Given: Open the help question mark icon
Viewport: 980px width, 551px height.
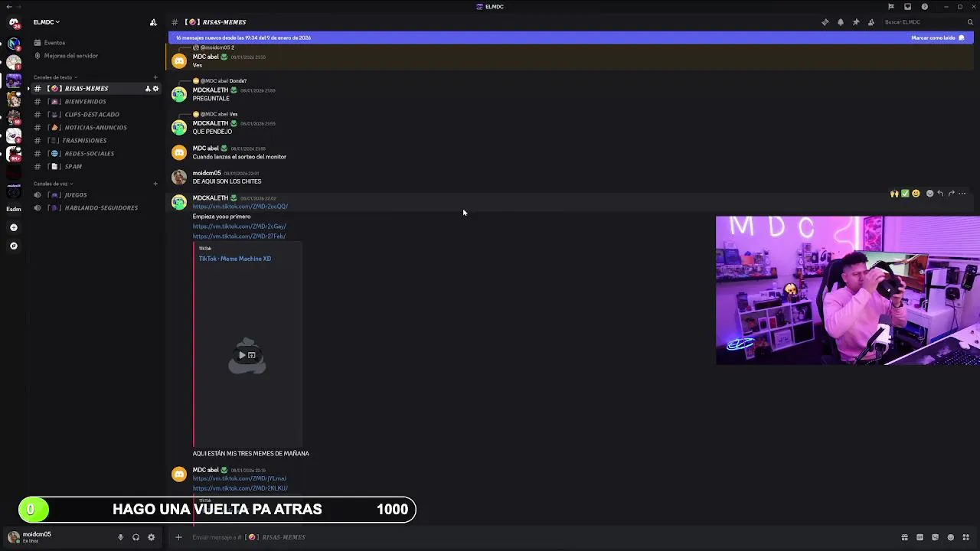Looking at the screenshot, I should click(x=924, y=7).
